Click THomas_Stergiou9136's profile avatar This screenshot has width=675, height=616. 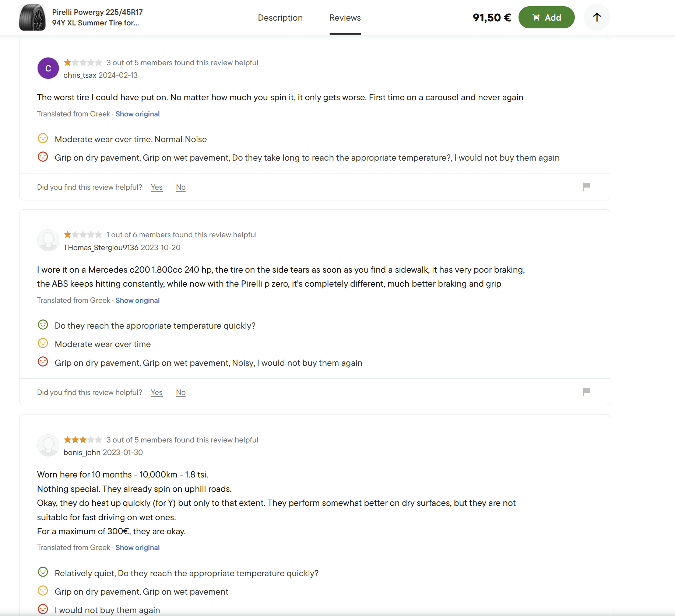(48, 240)
